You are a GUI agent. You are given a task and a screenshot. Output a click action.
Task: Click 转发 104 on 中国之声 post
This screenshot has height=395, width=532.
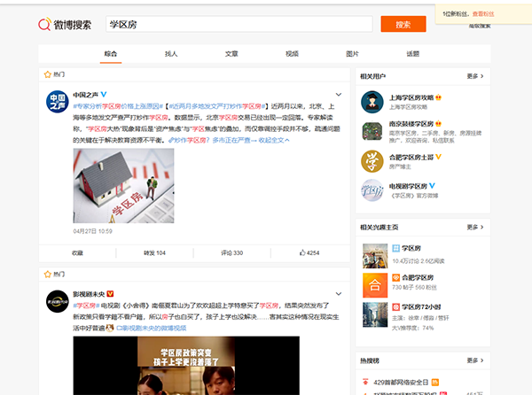pyautogui.click(x=154, y=253)
